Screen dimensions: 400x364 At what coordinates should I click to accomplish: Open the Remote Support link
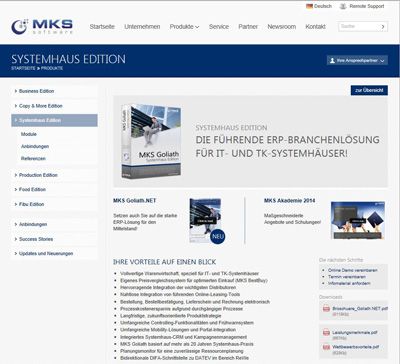[367, 6]
